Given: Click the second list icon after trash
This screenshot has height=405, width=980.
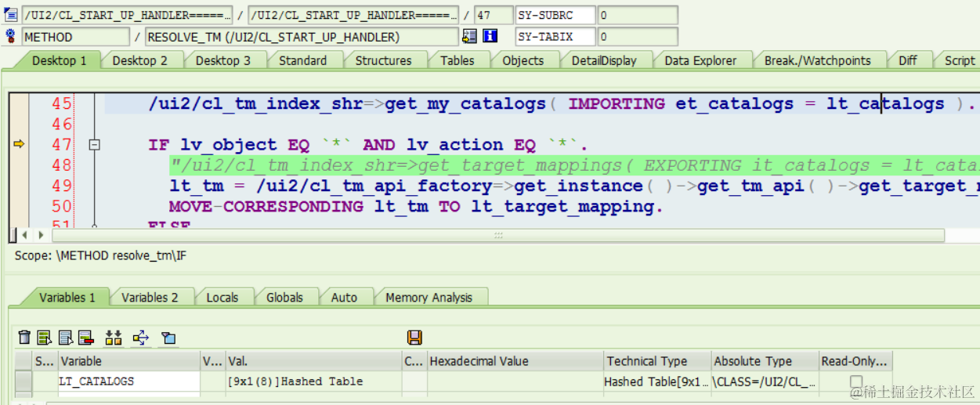Looking at the screenshot, I should 45,338.
